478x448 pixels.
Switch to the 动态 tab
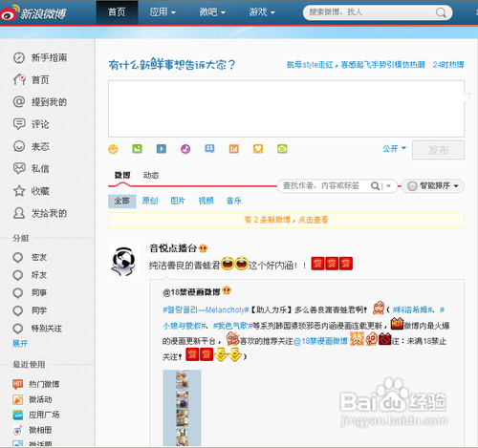(x=151, y=175)
